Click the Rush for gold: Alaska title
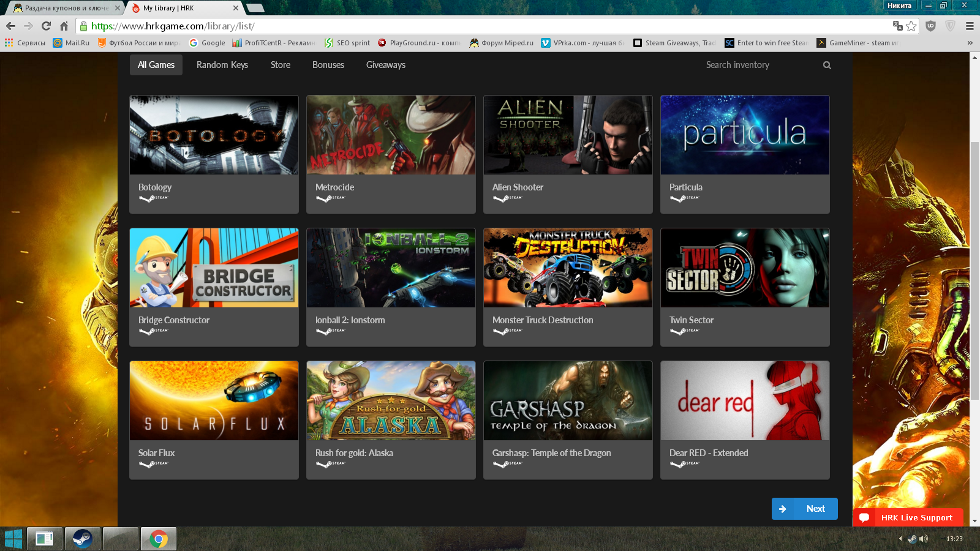Image resolution: width=980 pixels, height=551 pixels. tap(354, 453)
